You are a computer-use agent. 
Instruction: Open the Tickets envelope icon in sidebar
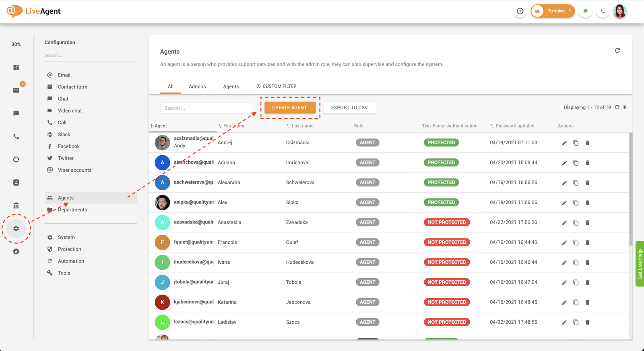(16, 90)
